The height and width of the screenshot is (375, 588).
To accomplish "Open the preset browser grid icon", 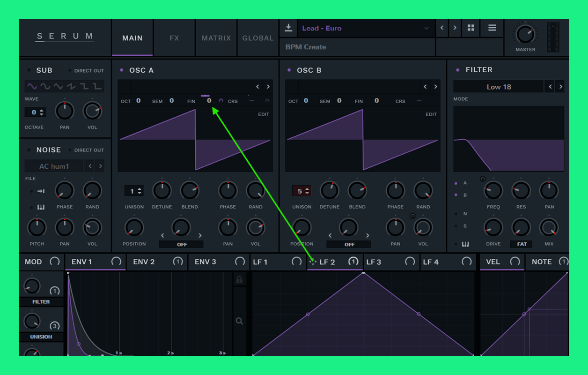I will (470, 28).
